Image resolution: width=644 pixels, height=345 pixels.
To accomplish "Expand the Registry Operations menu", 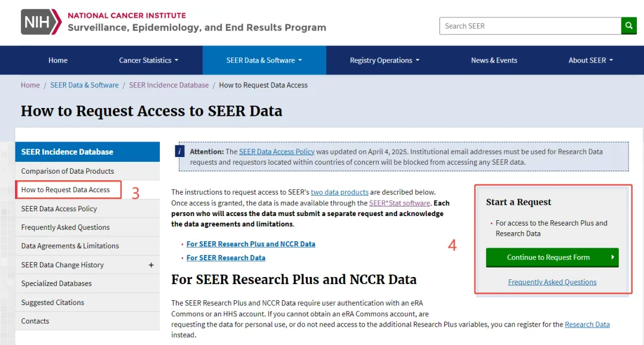I will (x=385, y=60).
